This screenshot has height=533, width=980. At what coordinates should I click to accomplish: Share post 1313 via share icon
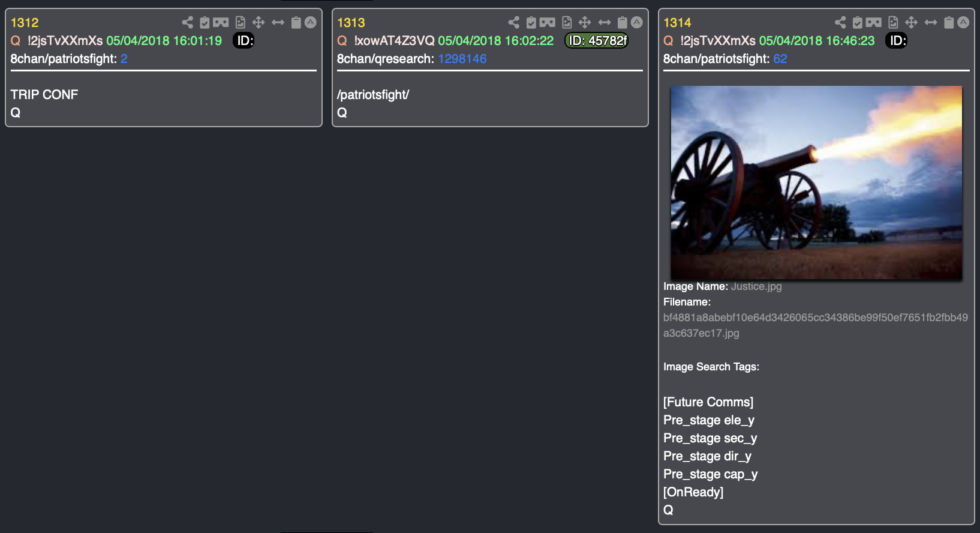514,22
